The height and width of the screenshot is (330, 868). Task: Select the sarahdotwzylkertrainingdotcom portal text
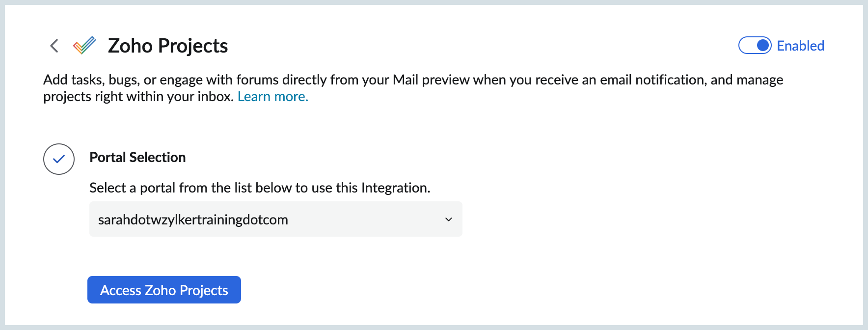193,220
